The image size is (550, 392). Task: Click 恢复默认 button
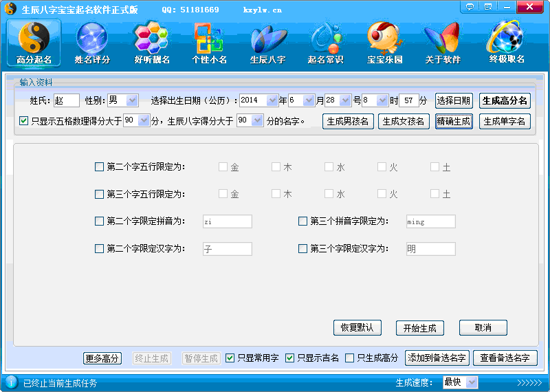(x=357, y=328)
